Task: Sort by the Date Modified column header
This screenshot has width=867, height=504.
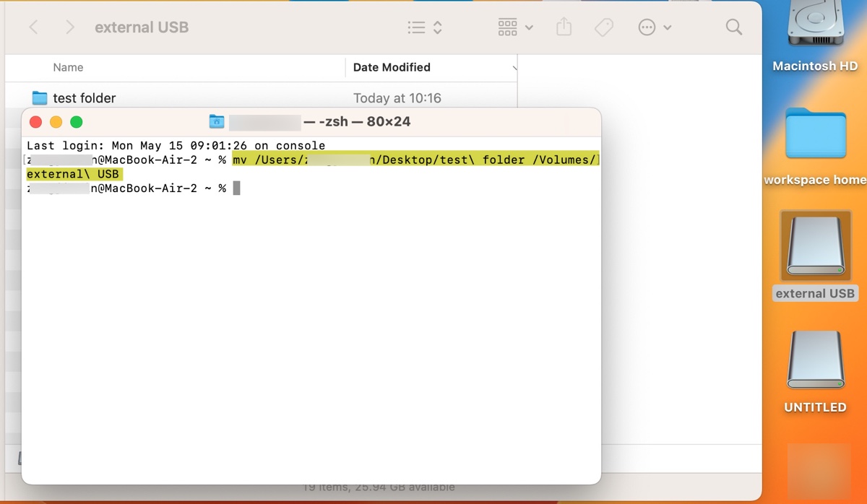Action: 392,67
